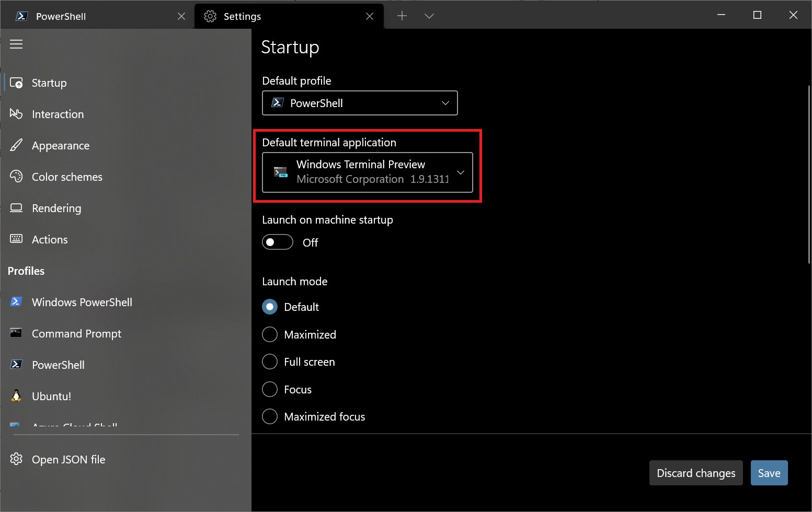Click the hamburger navigation menu icon
Viewport: 812px width, 512px height.
pyautogui.click(x=16, y=44)
